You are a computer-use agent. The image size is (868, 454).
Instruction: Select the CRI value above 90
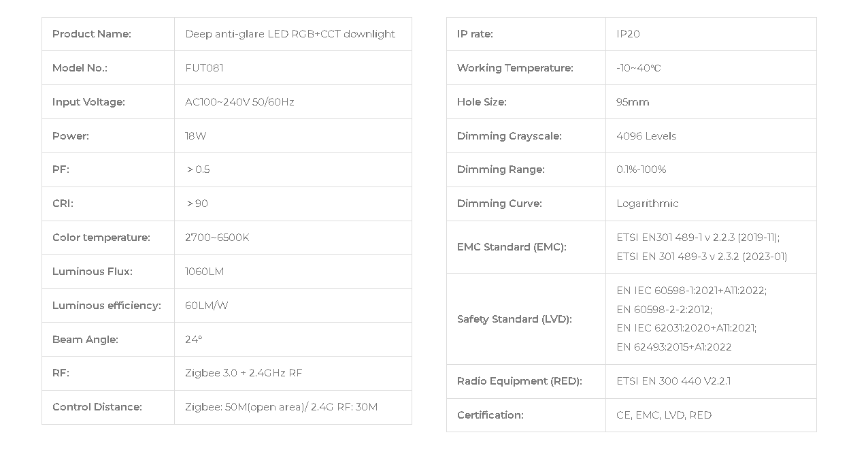point(197,204)
